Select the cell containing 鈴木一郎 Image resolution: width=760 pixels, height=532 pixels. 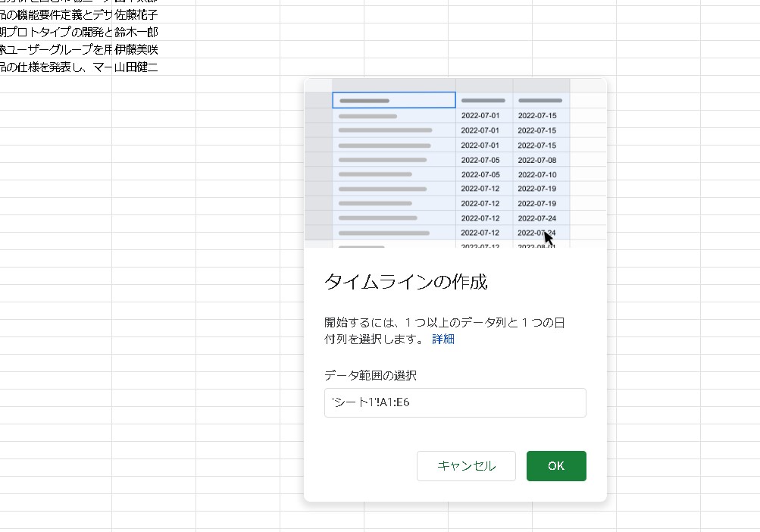(x=136, y=32)
